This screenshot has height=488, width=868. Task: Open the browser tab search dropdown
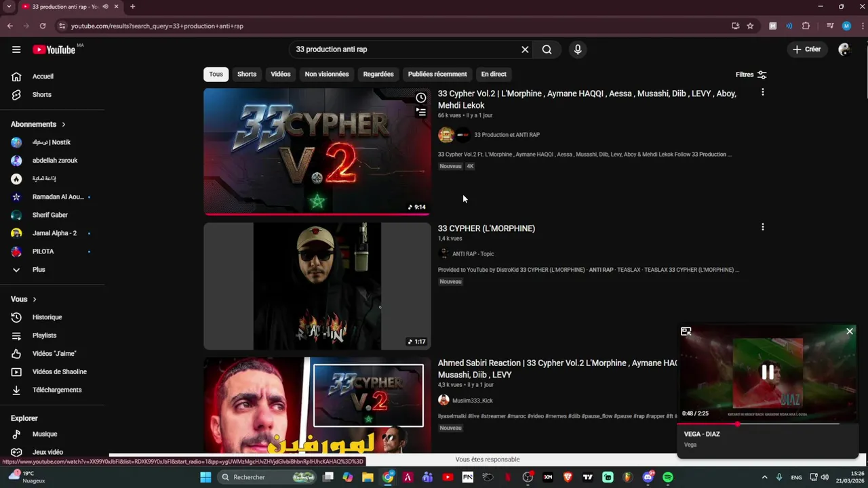9,7
